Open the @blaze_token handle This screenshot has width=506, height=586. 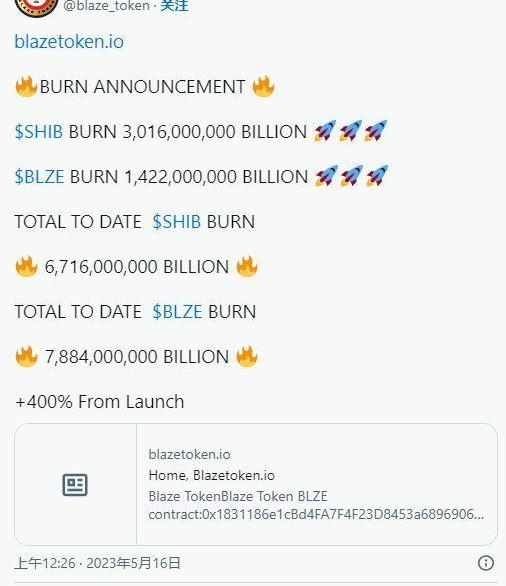107,6
